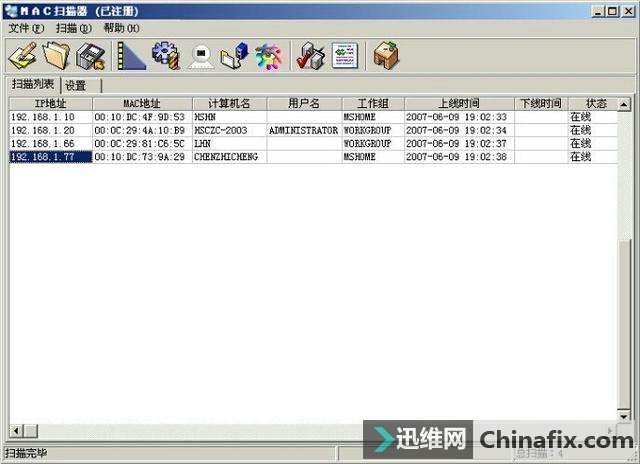The height and width of the screenshot is (464, 640).
Task: Click the brown box exit icon
Action: click(386, 55)
